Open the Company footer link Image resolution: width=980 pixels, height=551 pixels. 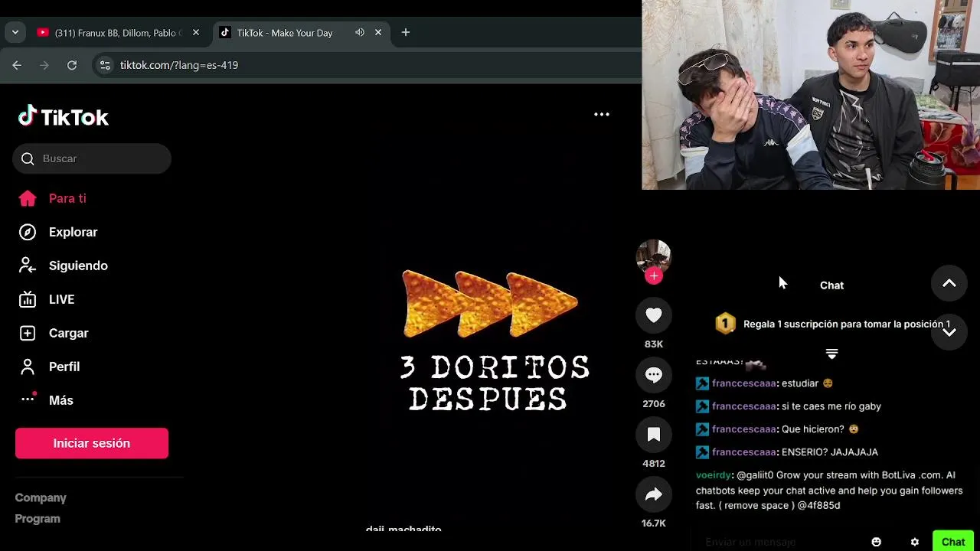point(41,497)
